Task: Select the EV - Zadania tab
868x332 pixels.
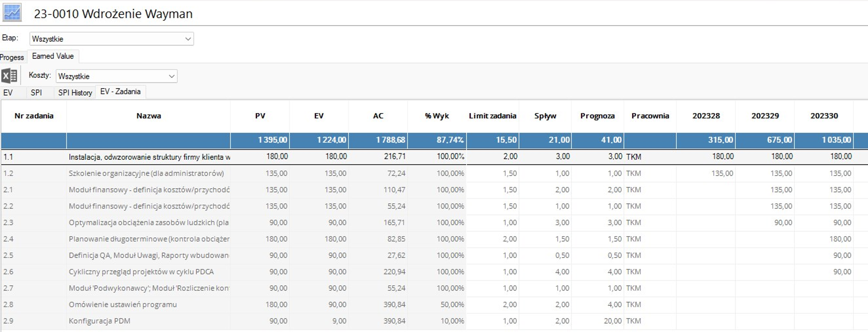Action: (x=120, y=92)
